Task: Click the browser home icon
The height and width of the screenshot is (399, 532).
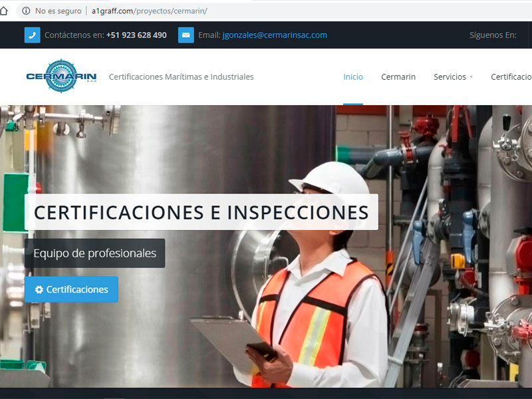Action: (x=3, y=11)
